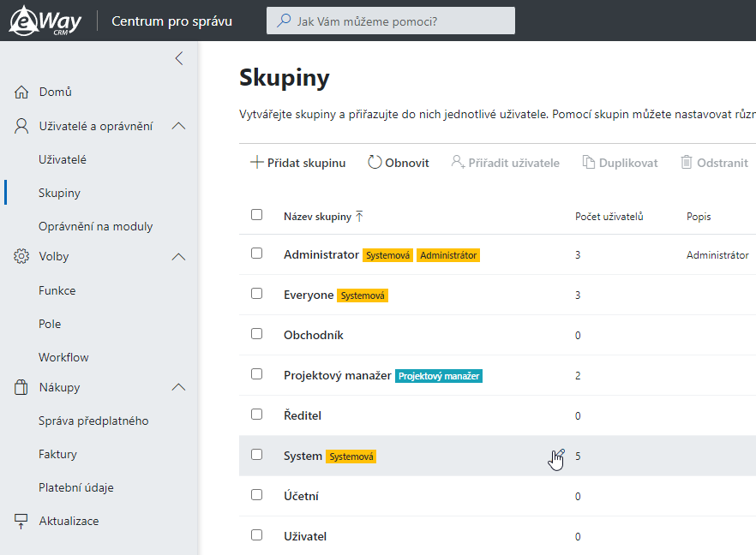This screenshot has height=555, width=756.
Task: Check the Projektový manažer group checkbox
Action: pos(256,373)
